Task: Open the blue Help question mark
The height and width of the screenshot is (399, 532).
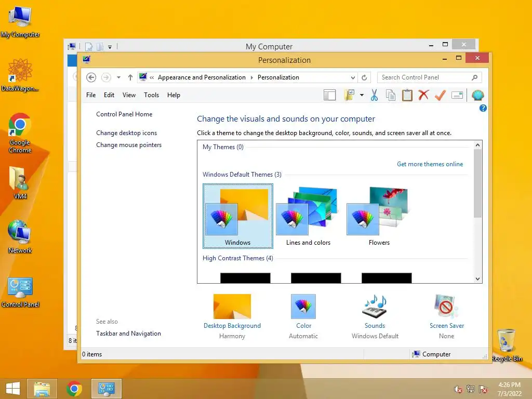Action: [x=483, y=108]
